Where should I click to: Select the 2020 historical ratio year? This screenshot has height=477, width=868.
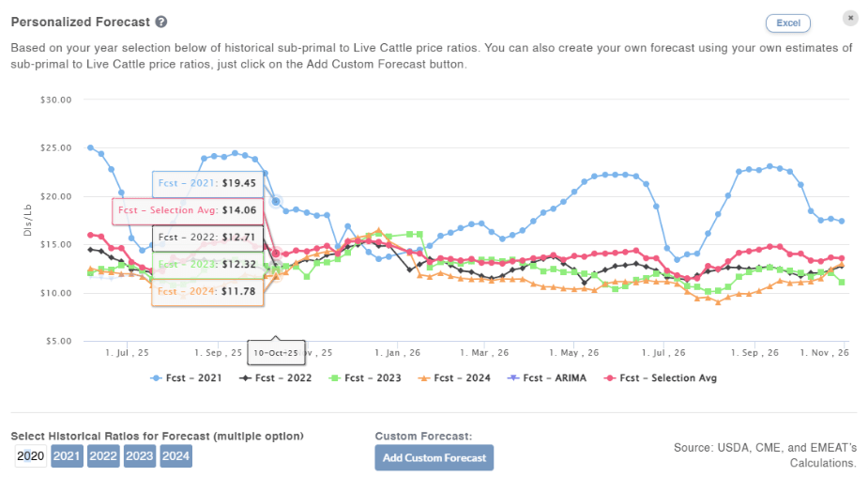(x=31, y=456)
